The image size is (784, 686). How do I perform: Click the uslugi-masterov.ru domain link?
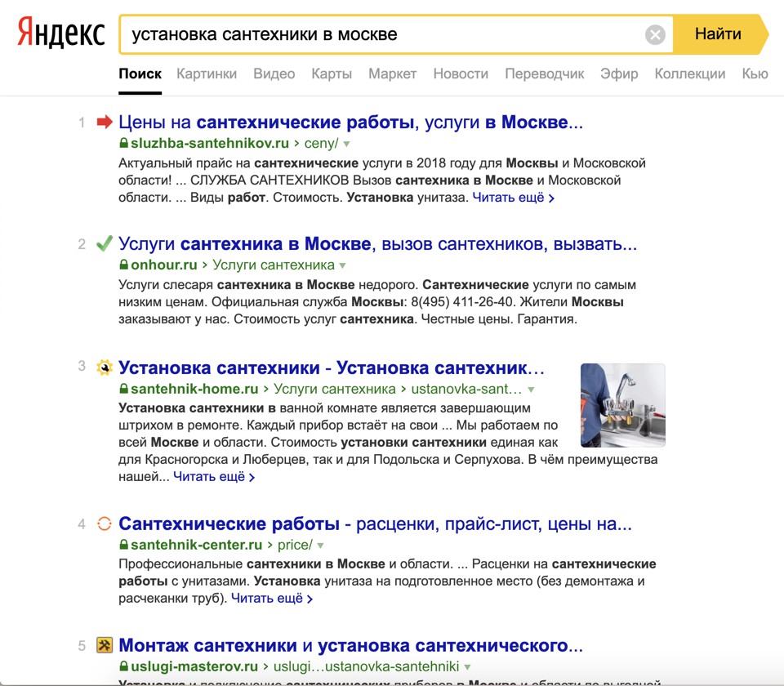pyautogui.click(x=194, y=666)
